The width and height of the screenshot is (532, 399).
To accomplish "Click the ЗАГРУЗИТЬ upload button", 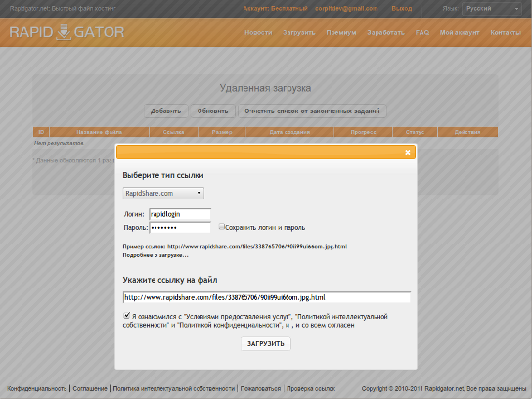I will point(266,343).
